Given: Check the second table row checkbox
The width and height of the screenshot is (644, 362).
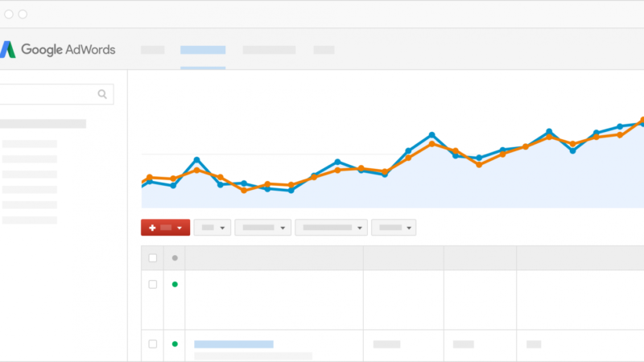Looking at the screenshot, I should click(x=153, y=343).
